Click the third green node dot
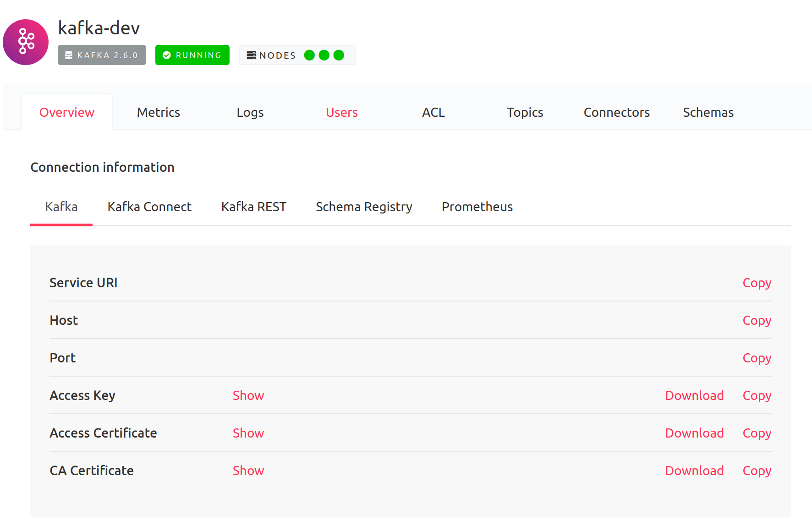 point(339,55)
